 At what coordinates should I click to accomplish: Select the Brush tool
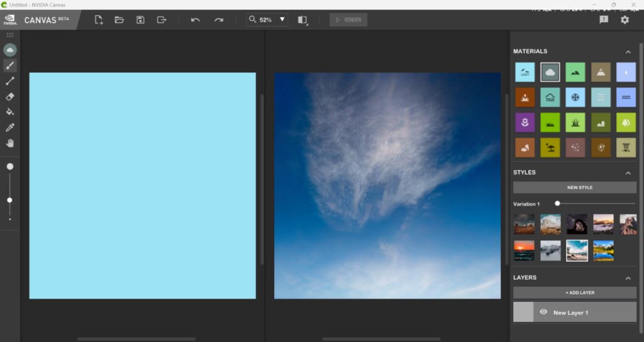(x=10, y=65)
